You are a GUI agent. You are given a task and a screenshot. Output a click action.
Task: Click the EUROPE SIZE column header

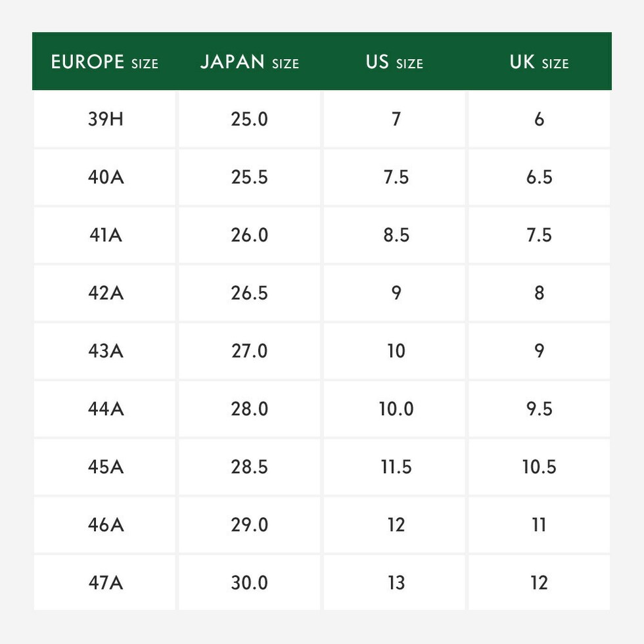click(105, 62)
